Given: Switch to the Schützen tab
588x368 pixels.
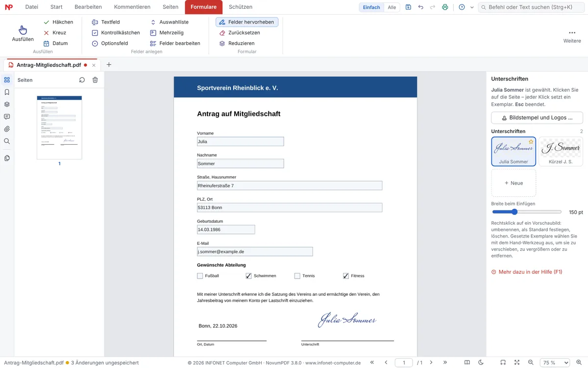Looking at the screenshot, I should pyautogui.click(x=241, y=7).
